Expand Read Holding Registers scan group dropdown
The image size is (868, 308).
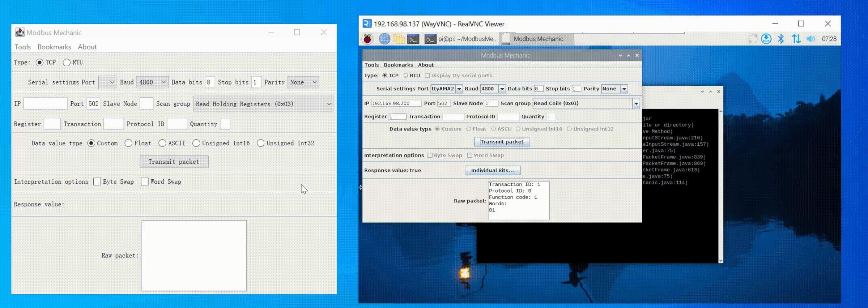click(x=264, y=104)
